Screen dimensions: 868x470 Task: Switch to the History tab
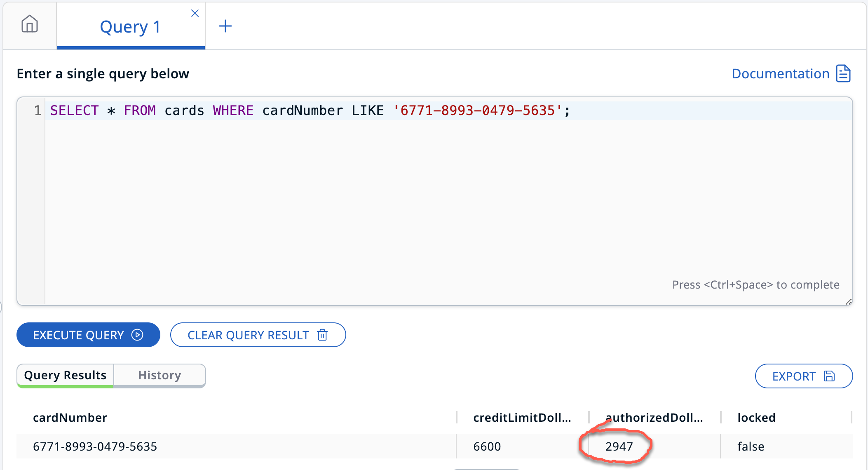tap(160, 375)
